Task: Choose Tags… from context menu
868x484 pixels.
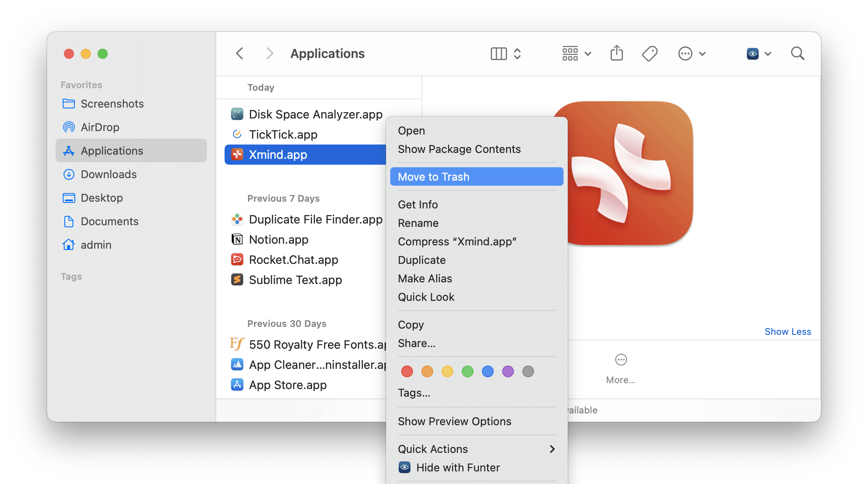Action: click(x=476, y=393)
